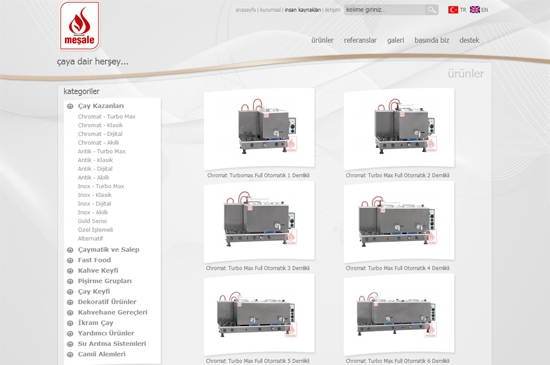Select Antik - Dijital subcategory

point(95,169)
